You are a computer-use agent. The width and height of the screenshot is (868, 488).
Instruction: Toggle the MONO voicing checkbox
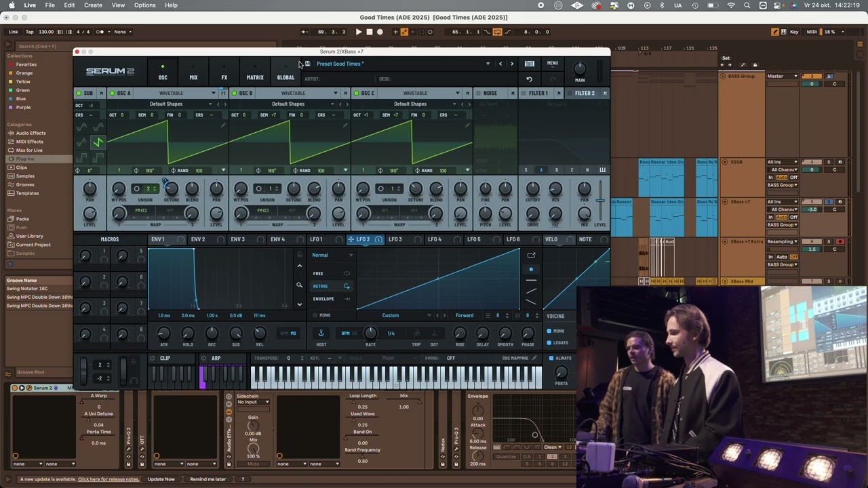coord(549,331)
